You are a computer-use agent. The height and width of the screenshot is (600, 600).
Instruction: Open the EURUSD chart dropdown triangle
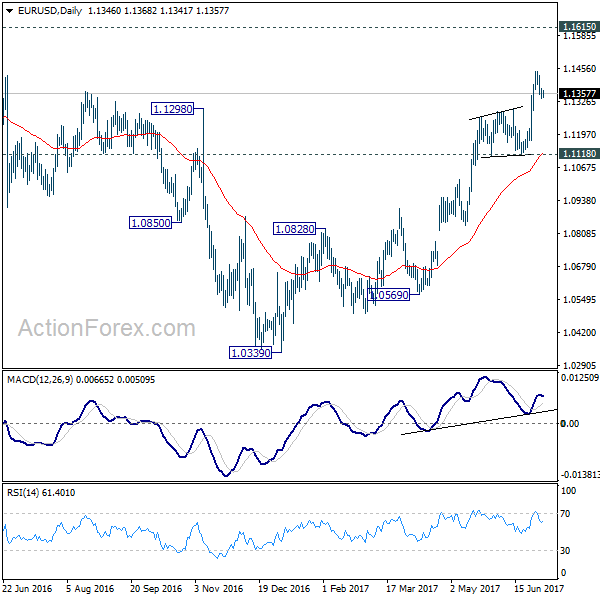[10, 11]
